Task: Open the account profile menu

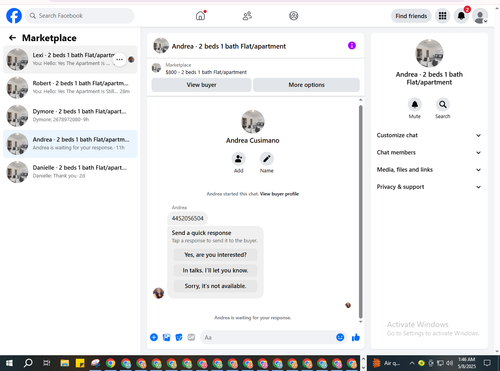Action: 480,16
